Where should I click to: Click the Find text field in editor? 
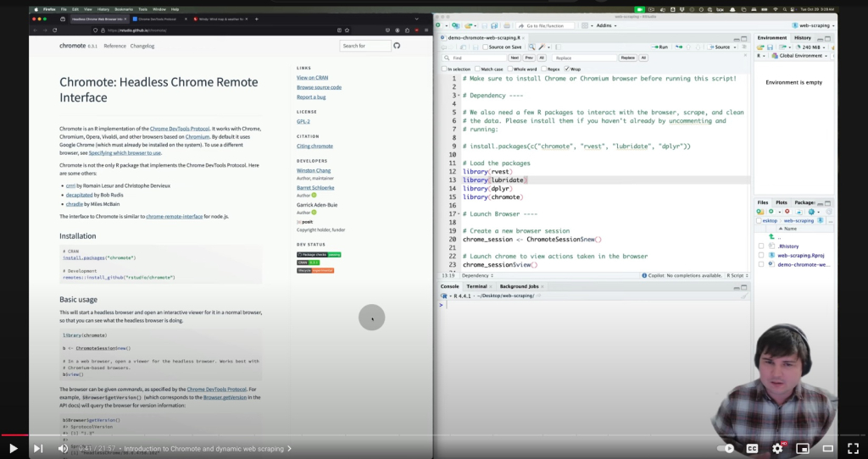[475, 58]
